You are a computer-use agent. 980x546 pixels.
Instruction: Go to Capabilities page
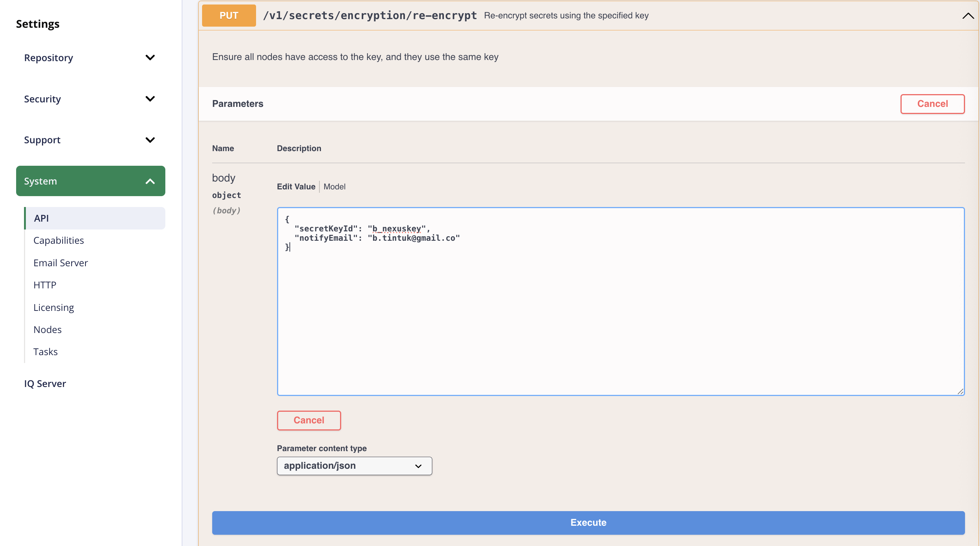[58, 240]
